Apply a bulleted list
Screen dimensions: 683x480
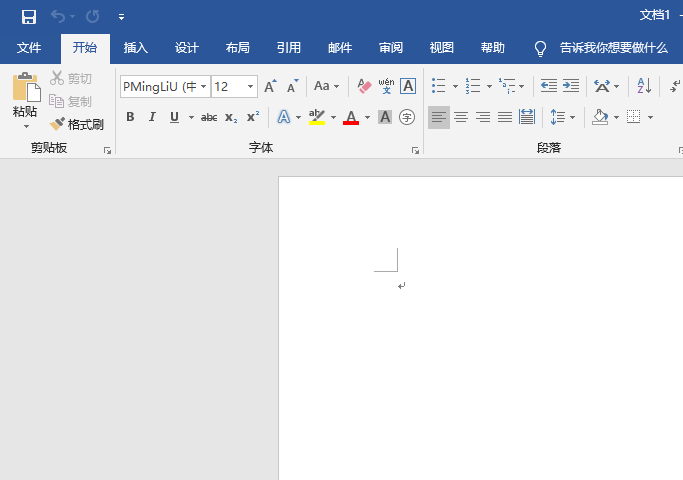[439, 86]
